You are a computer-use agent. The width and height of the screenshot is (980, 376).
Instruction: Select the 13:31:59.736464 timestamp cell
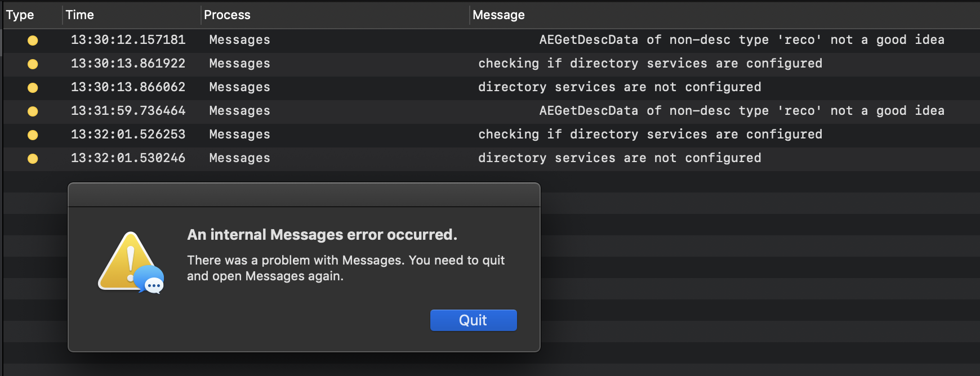pos(128,111)
